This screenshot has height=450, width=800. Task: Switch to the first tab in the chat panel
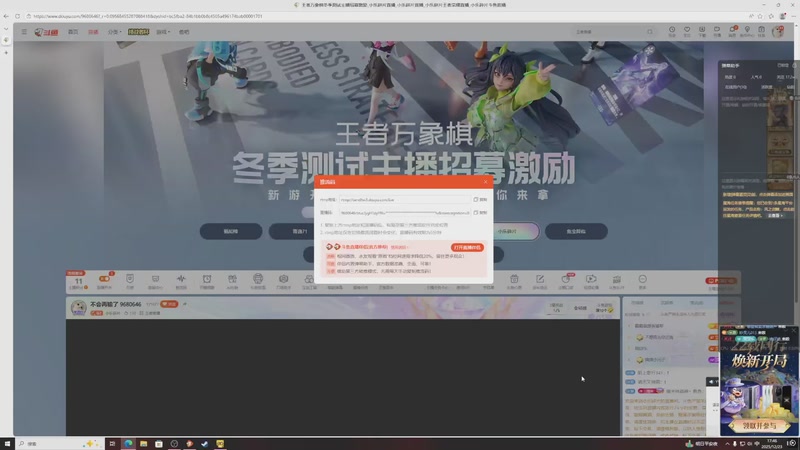tap(638, 303)
